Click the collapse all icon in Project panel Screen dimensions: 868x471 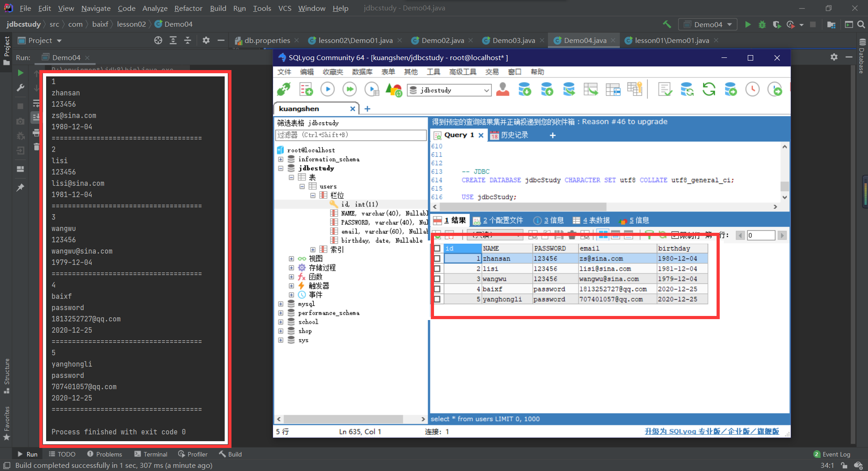pos(188,40)
